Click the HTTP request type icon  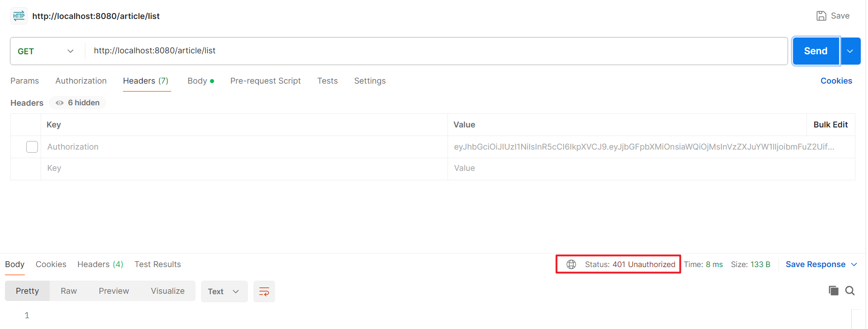(19, 16)
